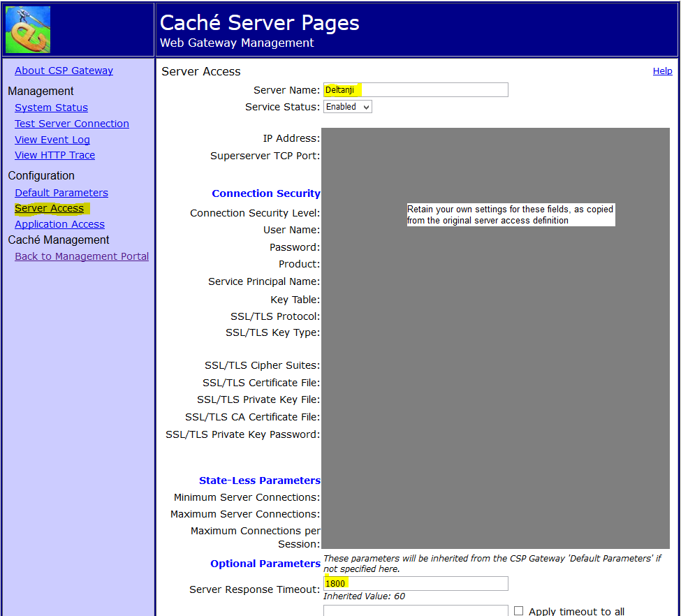Click the Caché logo icon in header

point(28,29)
